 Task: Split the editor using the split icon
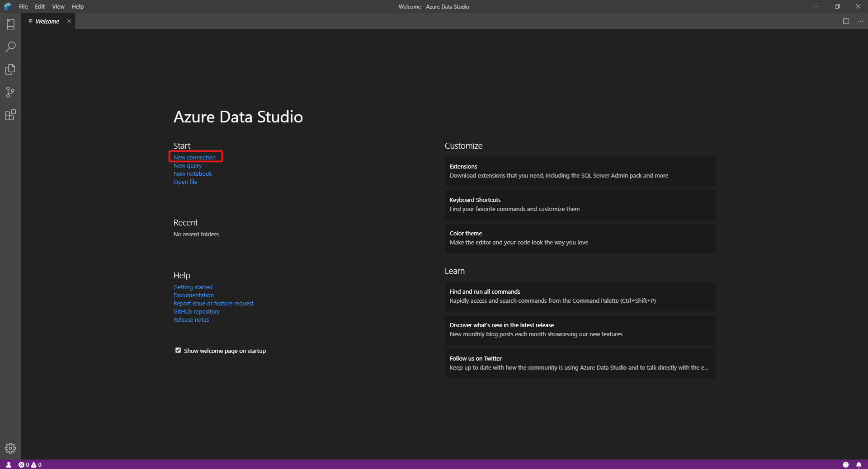coord(845,21)
